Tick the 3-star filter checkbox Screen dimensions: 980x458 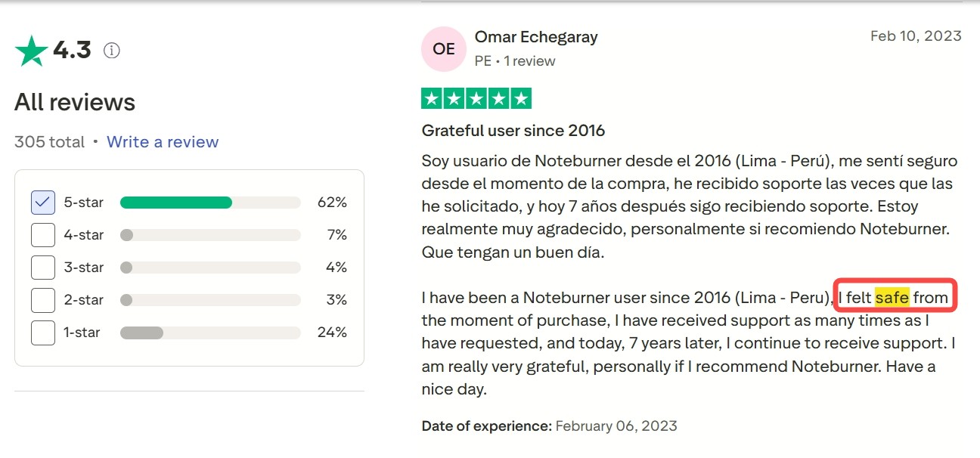coord(43,268)
